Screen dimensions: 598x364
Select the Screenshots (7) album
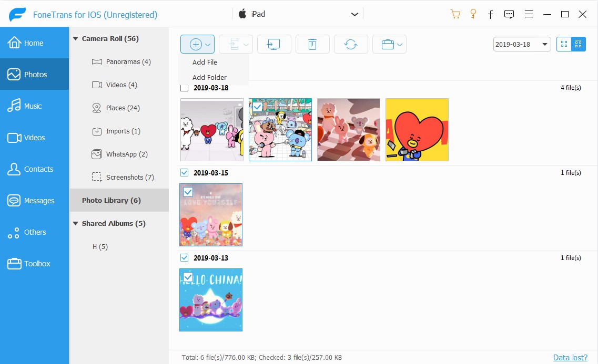pyautogui.click(x=123, y=177)
